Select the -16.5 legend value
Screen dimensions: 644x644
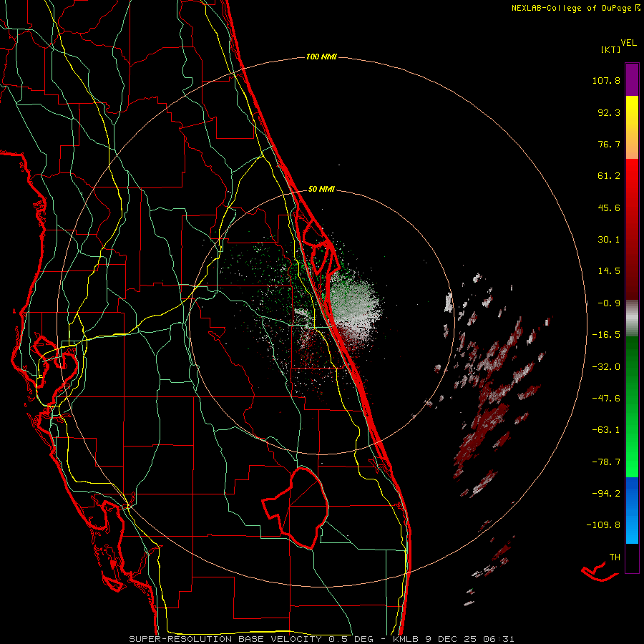[x=606, y=335]
